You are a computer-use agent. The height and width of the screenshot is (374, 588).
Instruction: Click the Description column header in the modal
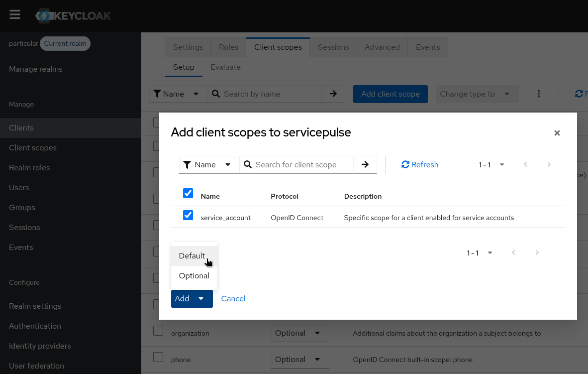pyautogui.click(x=363, y=196)
